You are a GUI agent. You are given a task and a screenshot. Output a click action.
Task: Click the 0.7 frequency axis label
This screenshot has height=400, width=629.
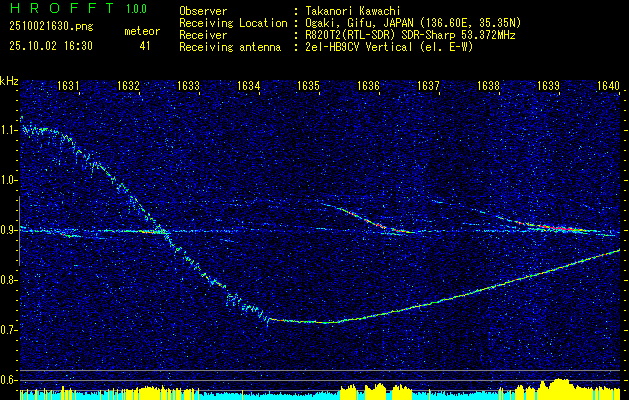8,330
